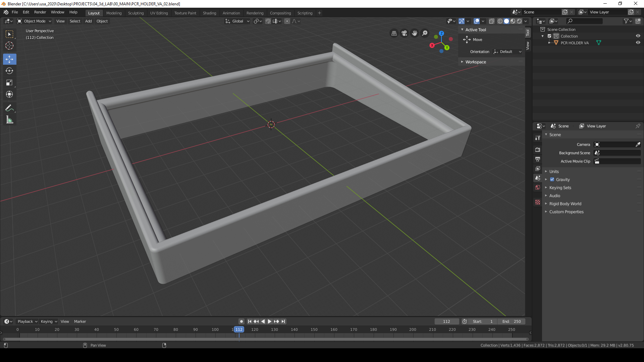
Task: Expand Keying Sets panel
Action: click(x=560, y=188)
